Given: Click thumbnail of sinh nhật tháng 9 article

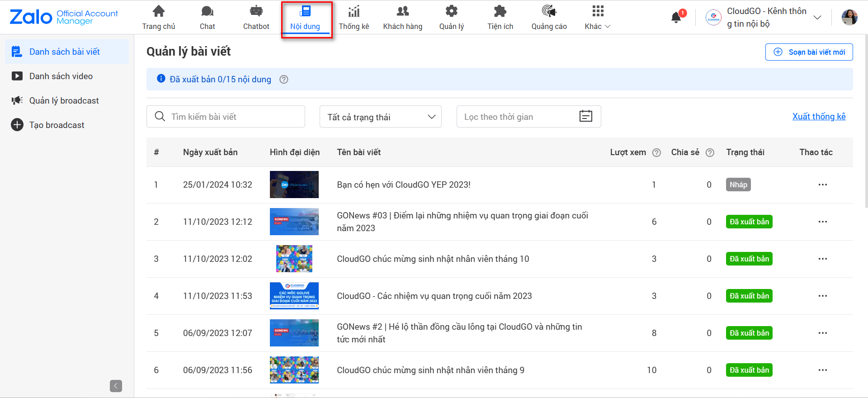Looking at the screenshot, I should click(294, 370).
